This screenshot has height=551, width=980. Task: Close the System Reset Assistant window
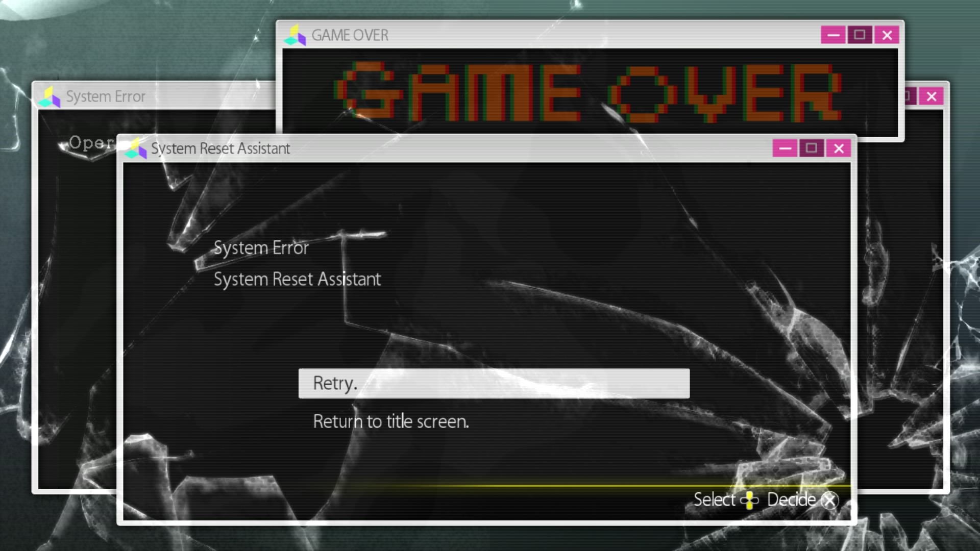pos(839,148)
